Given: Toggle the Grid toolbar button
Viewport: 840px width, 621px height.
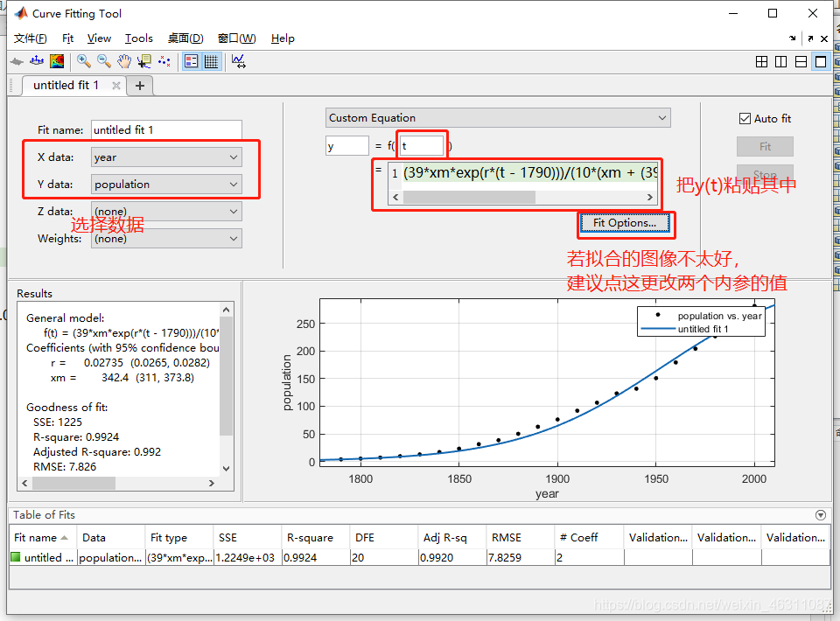Looking at the screenshot, I should click(211, 61).
